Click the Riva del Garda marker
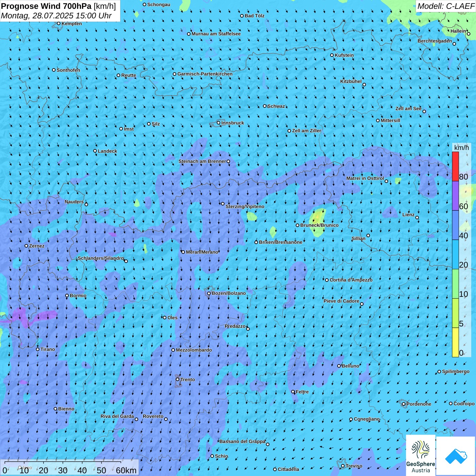476x476 pixels. pyautogui.click(x=136, y=419)
